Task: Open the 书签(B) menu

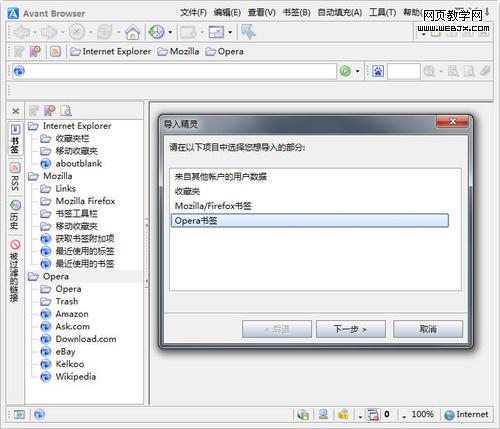Action: tap(296, 13)
